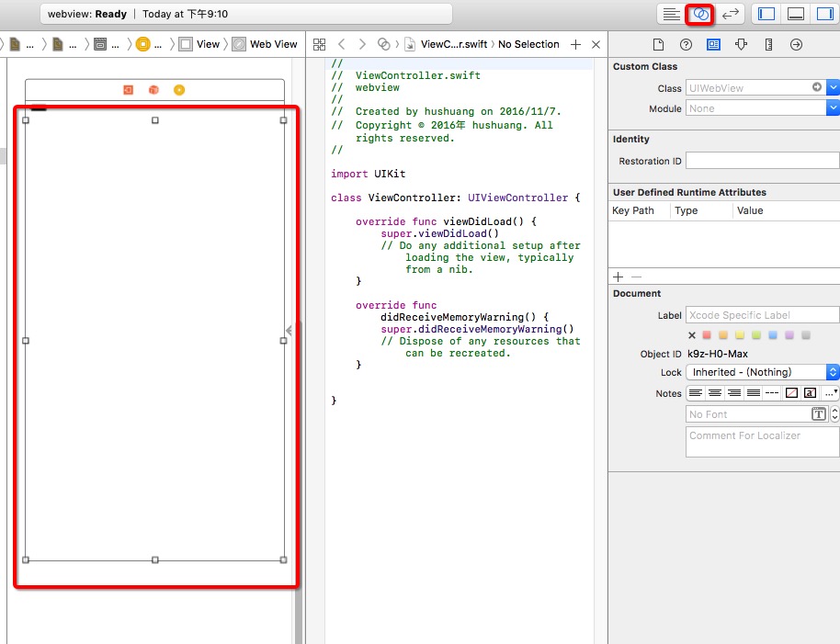
Task: Align notes text left
Action: pyautogui.click(x=696, y=393)
